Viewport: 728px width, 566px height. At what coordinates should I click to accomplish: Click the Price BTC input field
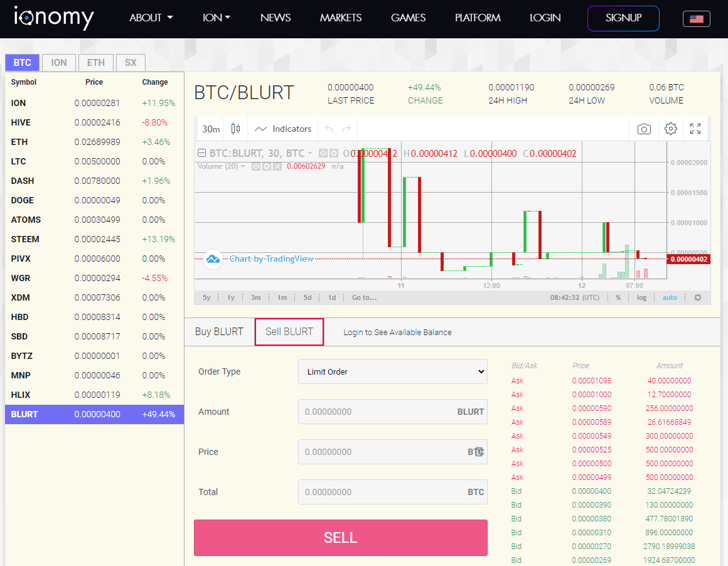393,452
